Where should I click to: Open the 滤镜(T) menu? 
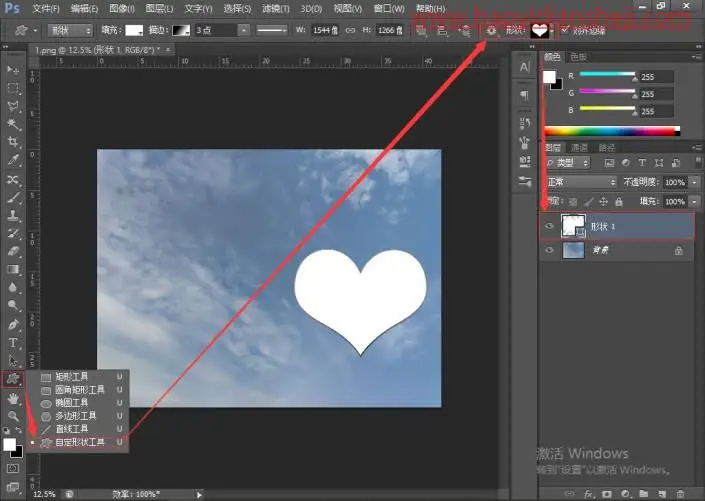[x=276, y=8]
